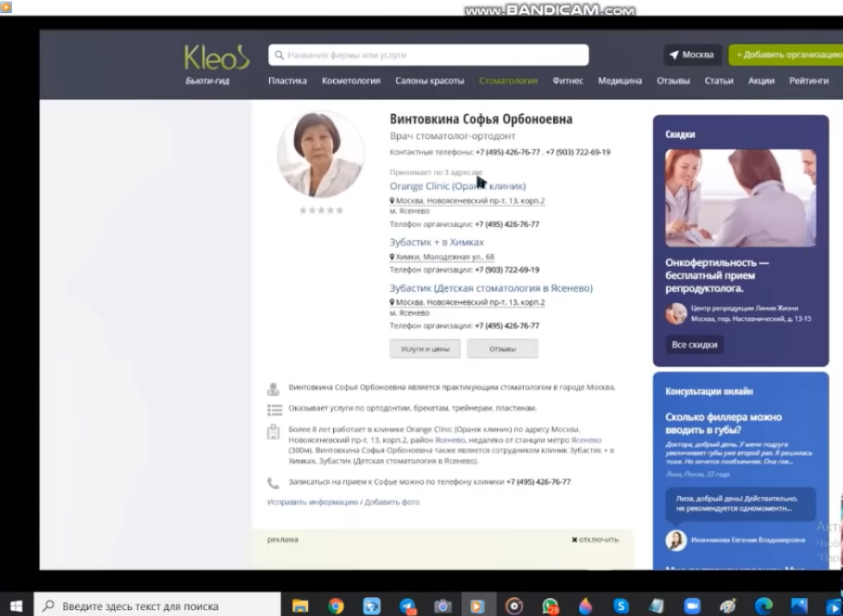Click the x icon beside отключить in the ad
This screenshot has height=616, width=843.
(574, 540)
